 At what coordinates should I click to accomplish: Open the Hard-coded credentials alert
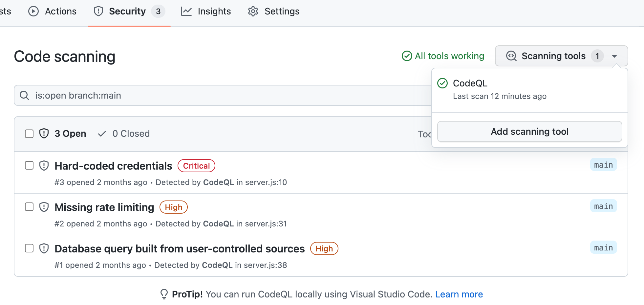click(113, 166)
